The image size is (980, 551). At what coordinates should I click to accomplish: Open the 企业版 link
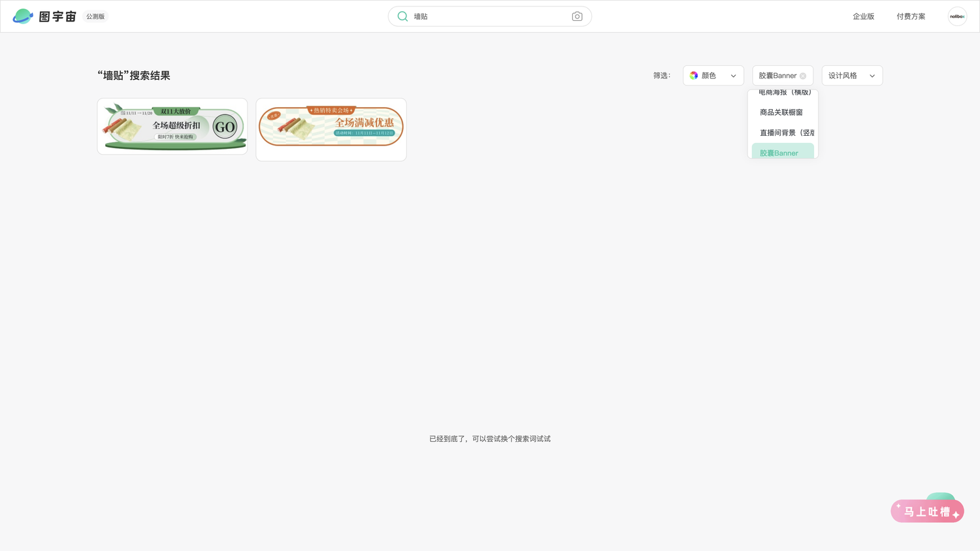(863, 16)
